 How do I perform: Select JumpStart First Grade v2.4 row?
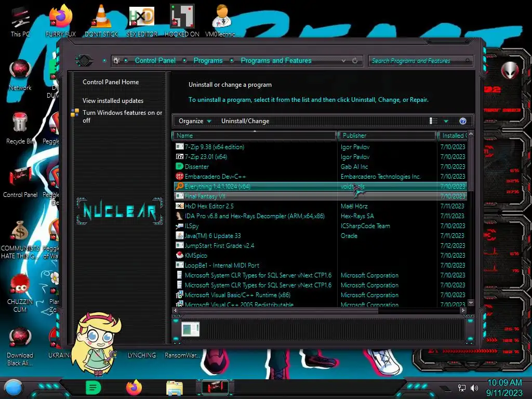pos(320,246)
